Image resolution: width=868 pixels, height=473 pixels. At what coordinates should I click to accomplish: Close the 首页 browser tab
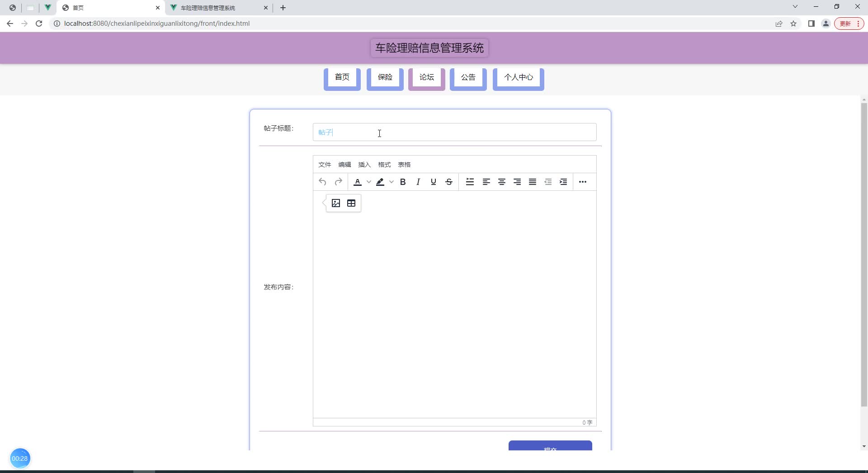point(158,8)
